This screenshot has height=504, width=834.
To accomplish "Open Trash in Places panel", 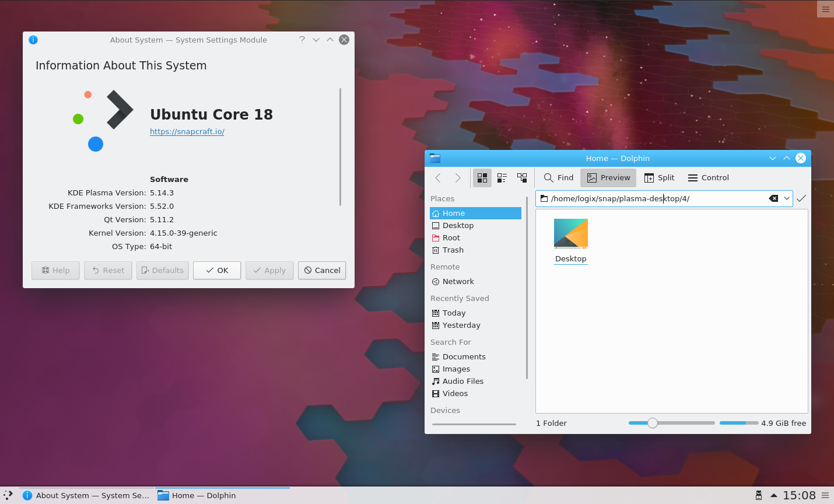I will [475, 250].
